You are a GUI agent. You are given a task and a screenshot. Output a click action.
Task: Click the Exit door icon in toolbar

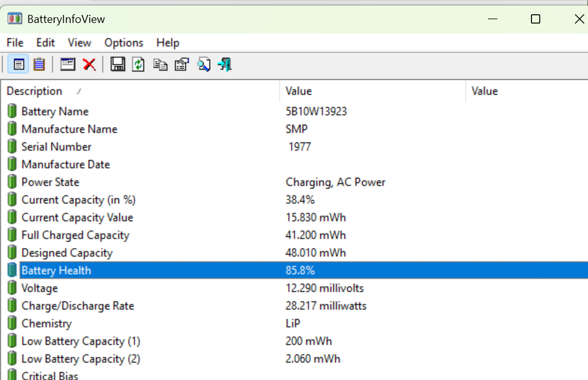[225, 64]
